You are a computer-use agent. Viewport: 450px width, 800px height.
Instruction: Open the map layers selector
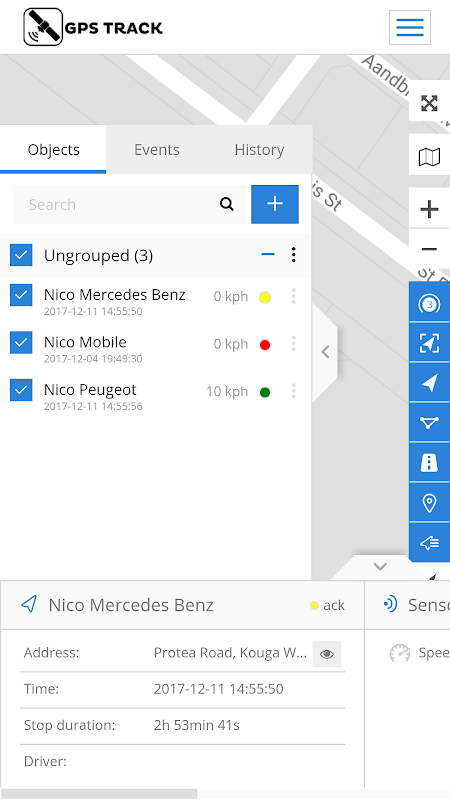pos(429,157)
